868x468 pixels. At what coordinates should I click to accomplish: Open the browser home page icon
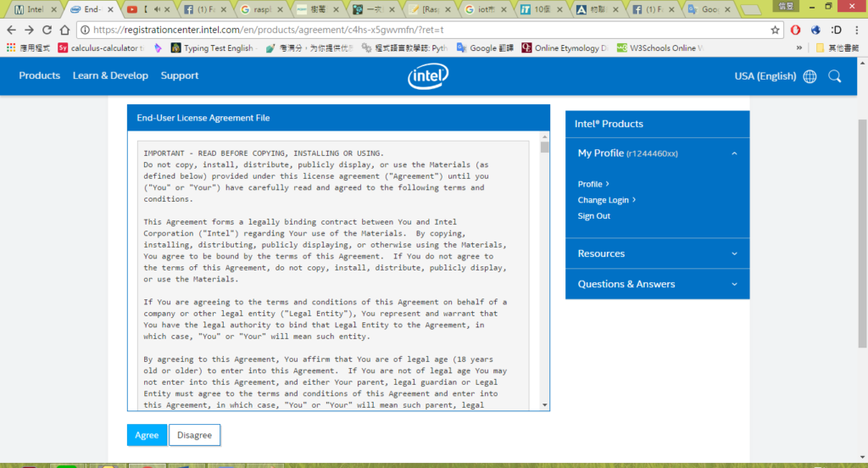[x=64, y=30]
